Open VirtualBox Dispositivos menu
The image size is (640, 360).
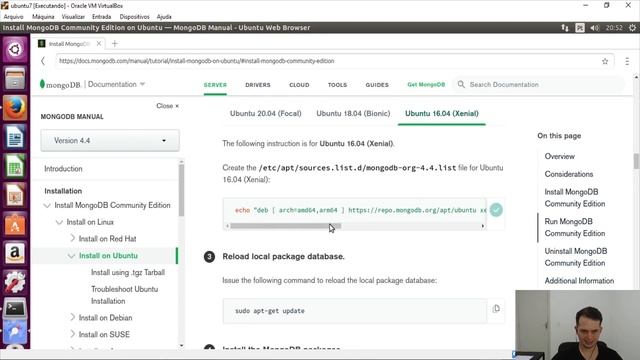134,17
